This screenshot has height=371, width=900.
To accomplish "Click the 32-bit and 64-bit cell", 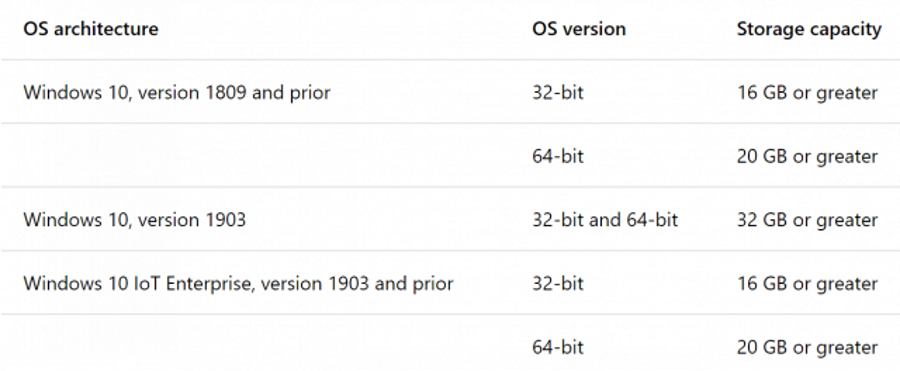I will [605, 220].
